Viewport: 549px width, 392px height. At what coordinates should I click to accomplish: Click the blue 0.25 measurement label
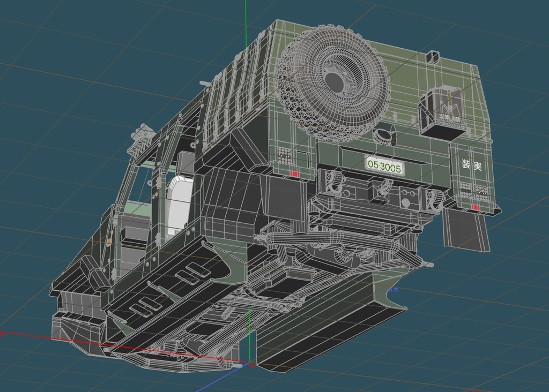(x=394, y=290)
